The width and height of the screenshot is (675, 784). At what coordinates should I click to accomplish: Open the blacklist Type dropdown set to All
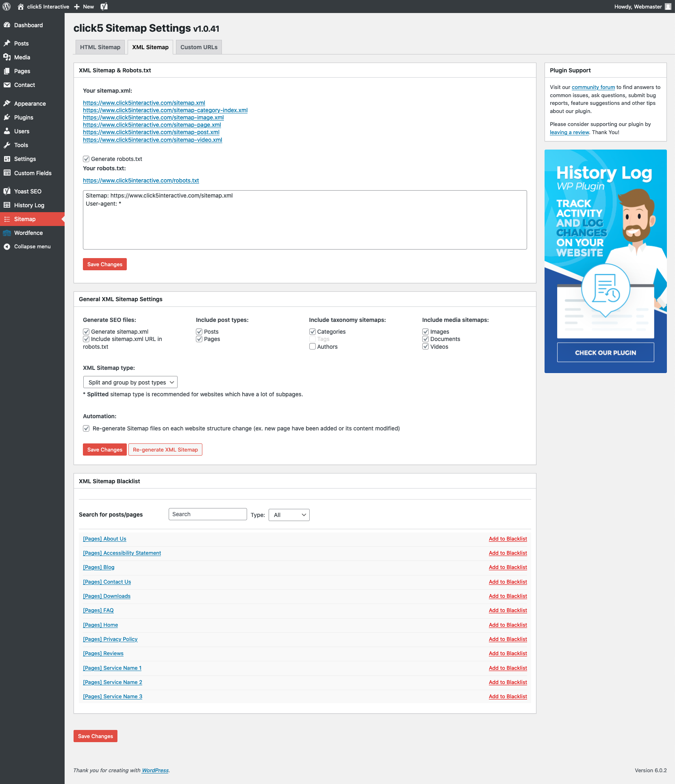click(x=289, y=515)
